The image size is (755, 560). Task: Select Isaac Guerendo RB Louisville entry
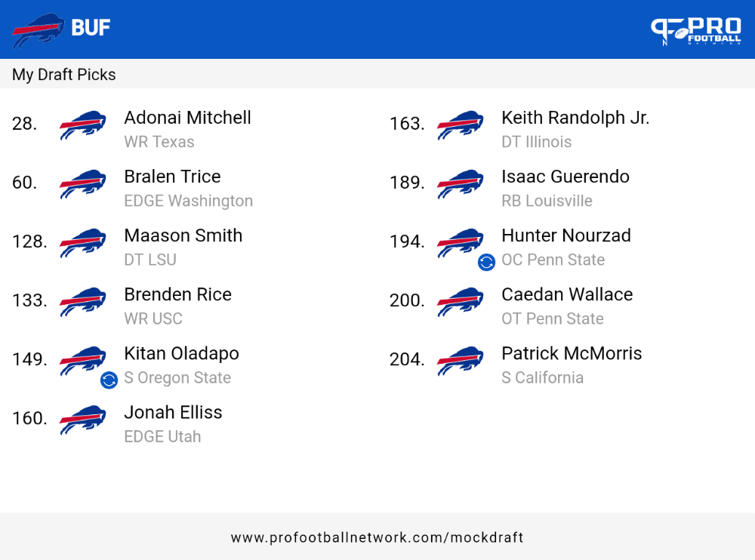[x=565, y=188]
